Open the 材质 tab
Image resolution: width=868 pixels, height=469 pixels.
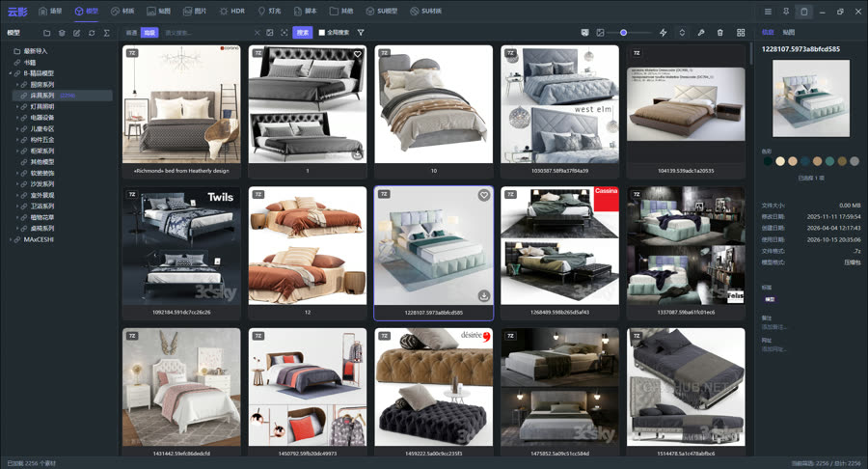click(x=122, y=11)
